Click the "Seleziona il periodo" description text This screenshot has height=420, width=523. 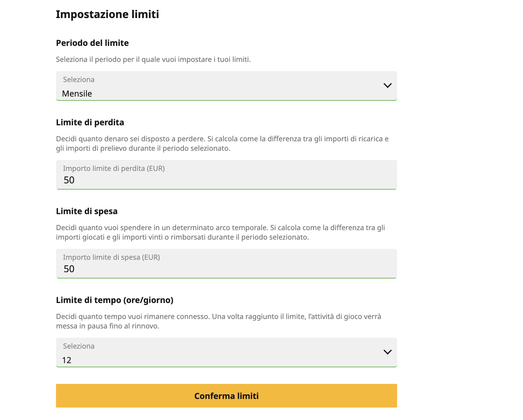click(x=153, y=60)
